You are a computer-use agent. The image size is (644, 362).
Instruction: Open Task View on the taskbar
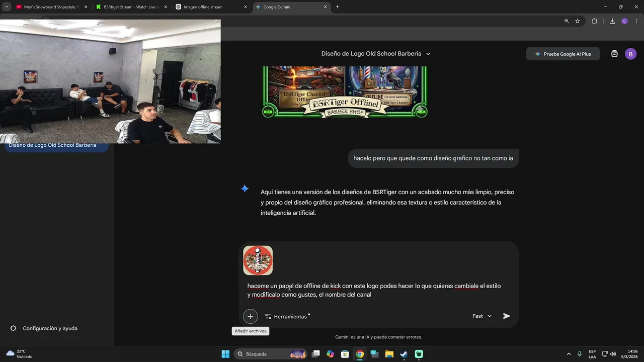point(315,354)
